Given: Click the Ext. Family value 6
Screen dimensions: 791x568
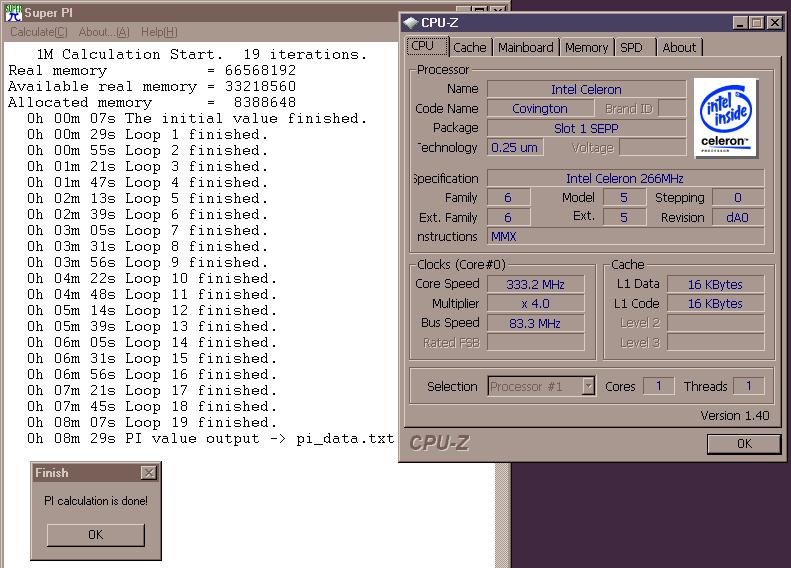Looking at the screenshot, I should 508,217.
